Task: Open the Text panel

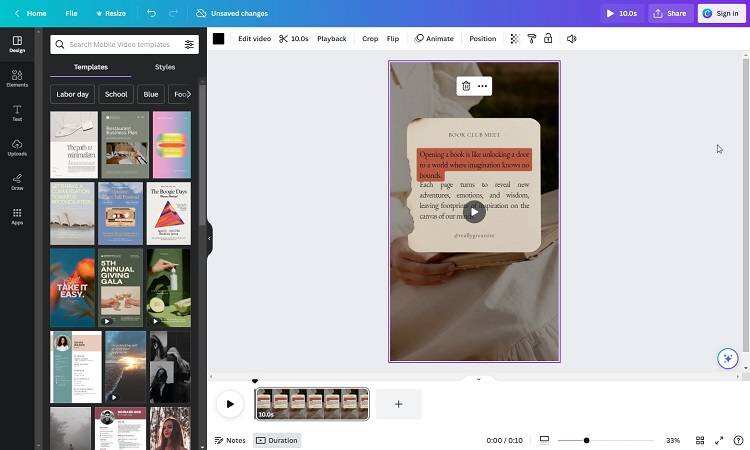Action: pos(17,113)
